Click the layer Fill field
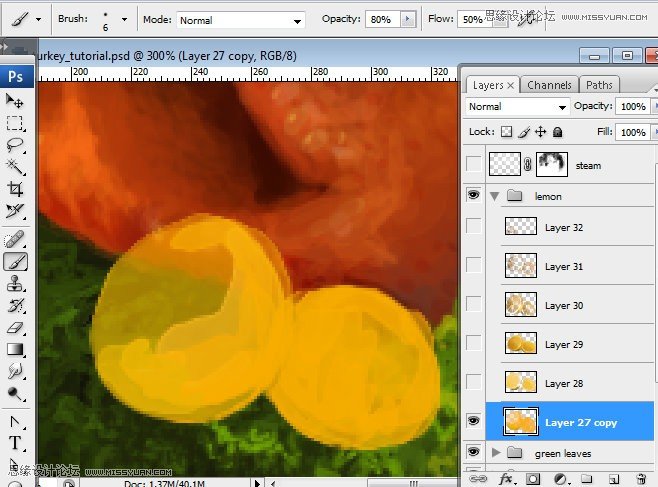The image size is (658, 487). click(633, 133)
